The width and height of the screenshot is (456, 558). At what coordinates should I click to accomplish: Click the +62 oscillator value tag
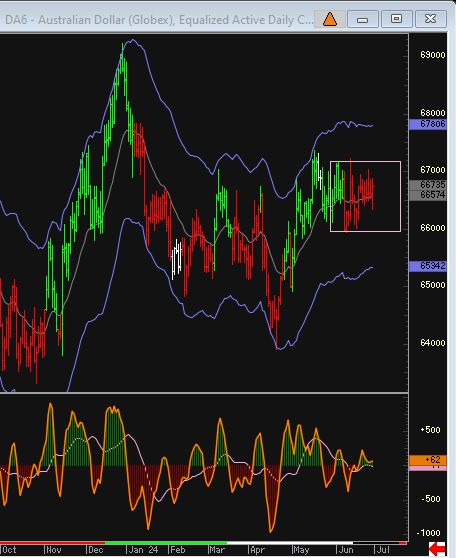(428, 460)
